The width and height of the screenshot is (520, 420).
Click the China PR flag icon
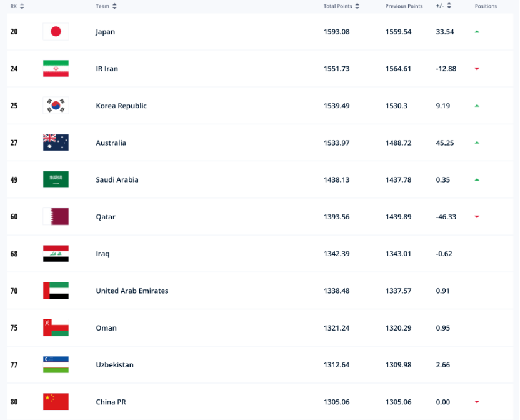coord(56,402)
